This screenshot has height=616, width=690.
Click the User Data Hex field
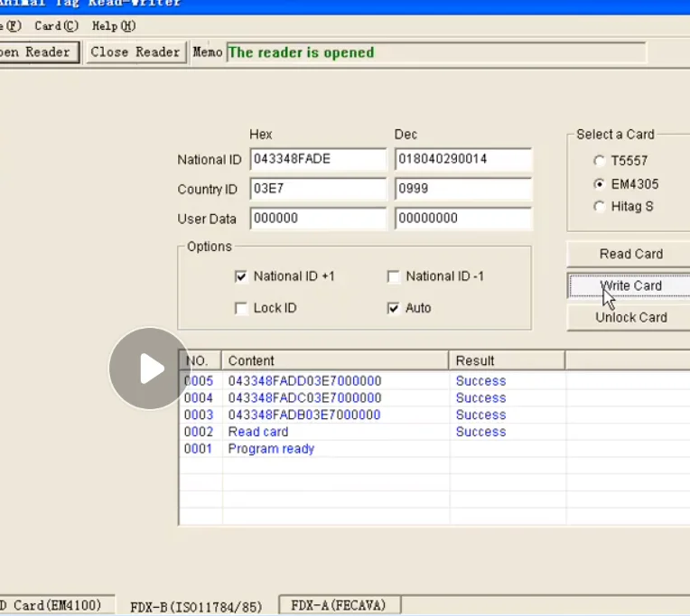318,219
